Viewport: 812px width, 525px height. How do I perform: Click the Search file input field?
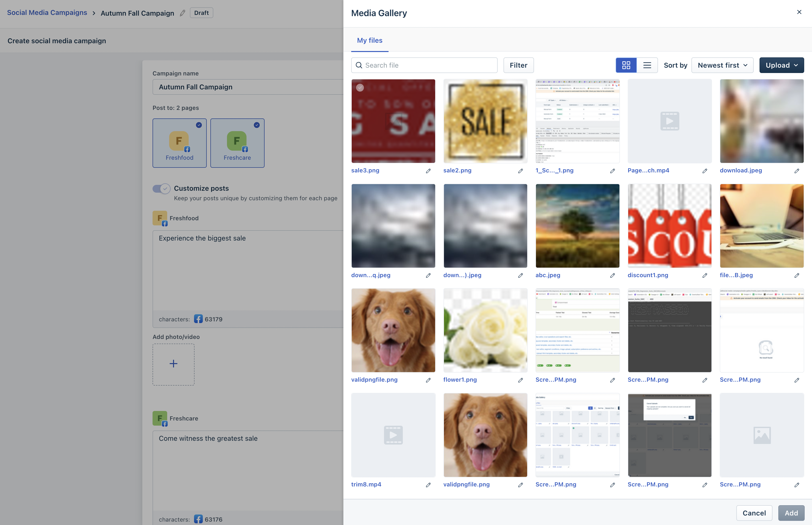[x=429, y=65]
